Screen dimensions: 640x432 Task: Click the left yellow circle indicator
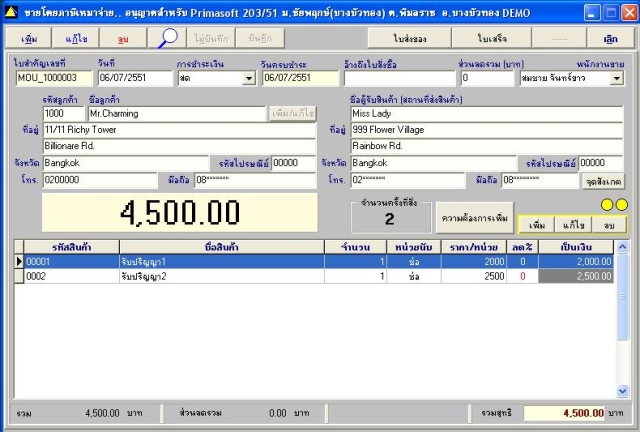[607, 205]
